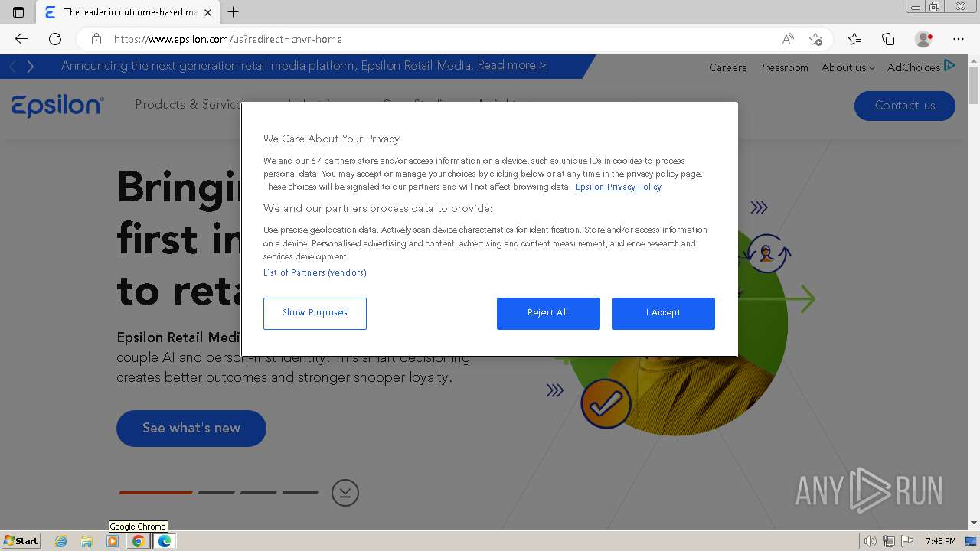This screenshot has height=551, width=980.
Task: Click the Show Purposes button
Action: click(x=315, y=314)
